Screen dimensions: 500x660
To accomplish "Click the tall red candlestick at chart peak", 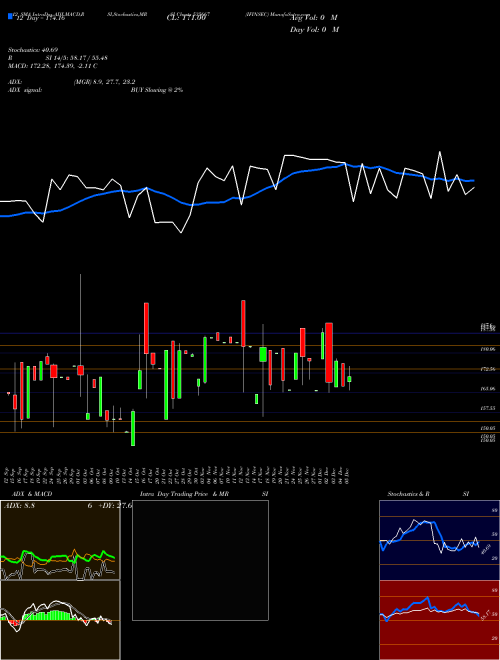I will [243, 323].
